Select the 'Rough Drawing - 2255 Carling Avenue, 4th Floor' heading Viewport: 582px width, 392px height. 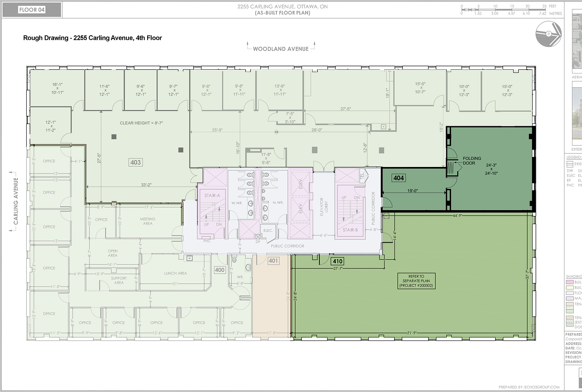pos(93,38)
